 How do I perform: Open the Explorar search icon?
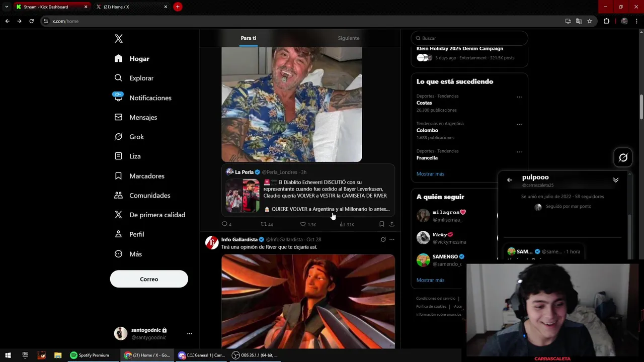118,78
